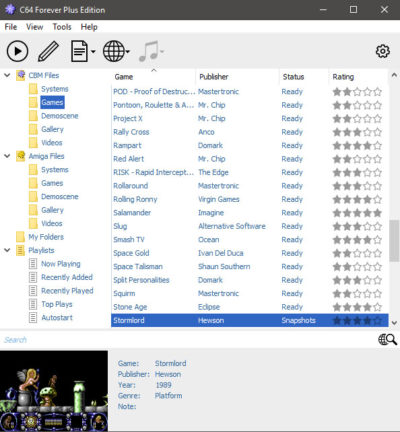Open the settings gear icon
The image size is (400, 432).
pos(383,51)
